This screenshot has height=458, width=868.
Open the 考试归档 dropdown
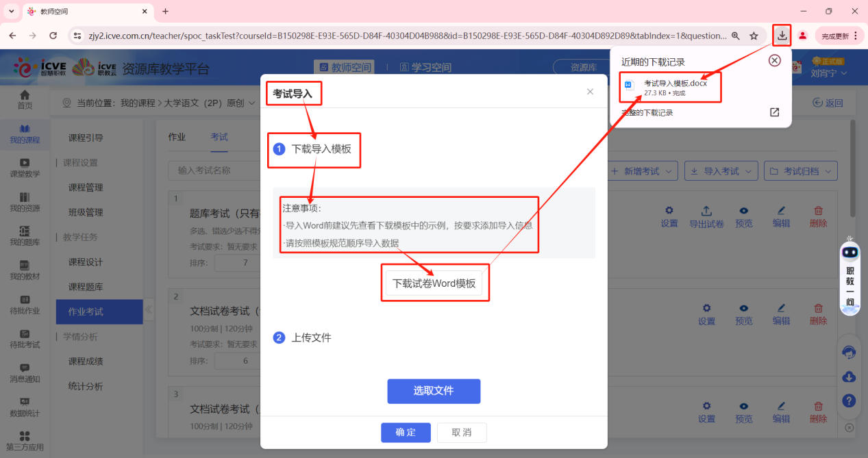point(800,170)
